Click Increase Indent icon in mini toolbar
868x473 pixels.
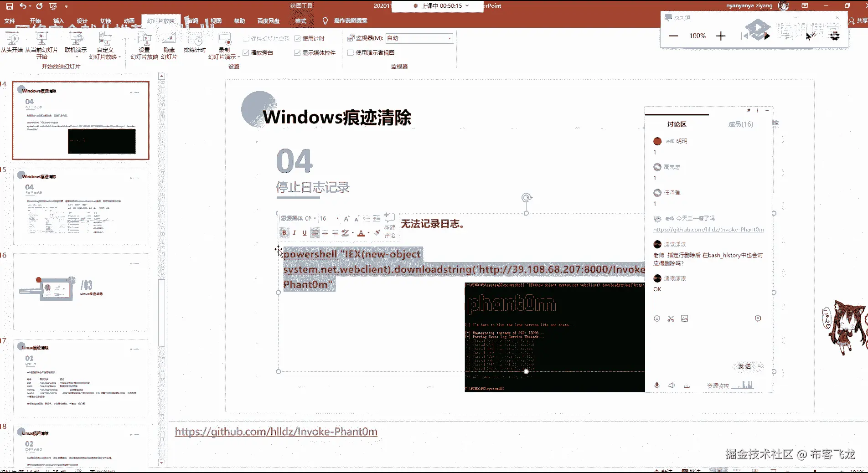click(x=377, y=219)
